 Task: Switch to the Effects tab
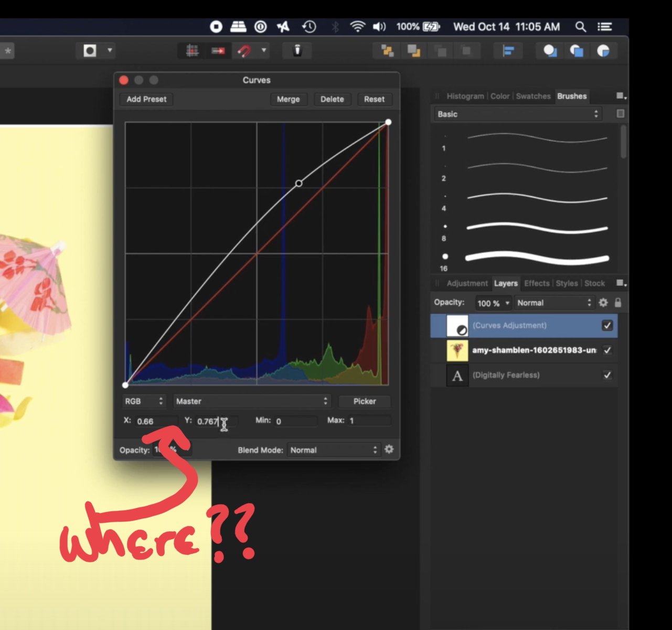pyautogui.click(x=537, y=284)
